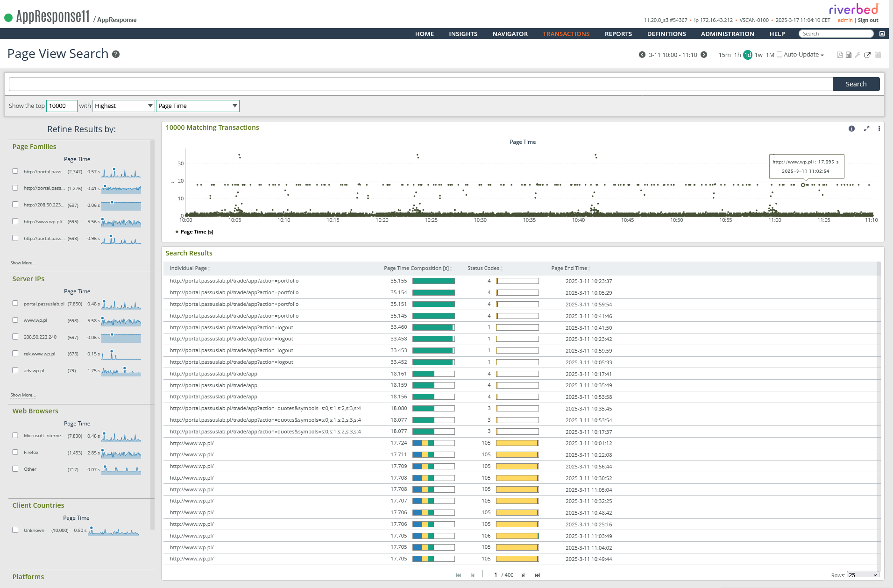Open the wrench settings icon
893x588 pixels.
pos(858,55)
